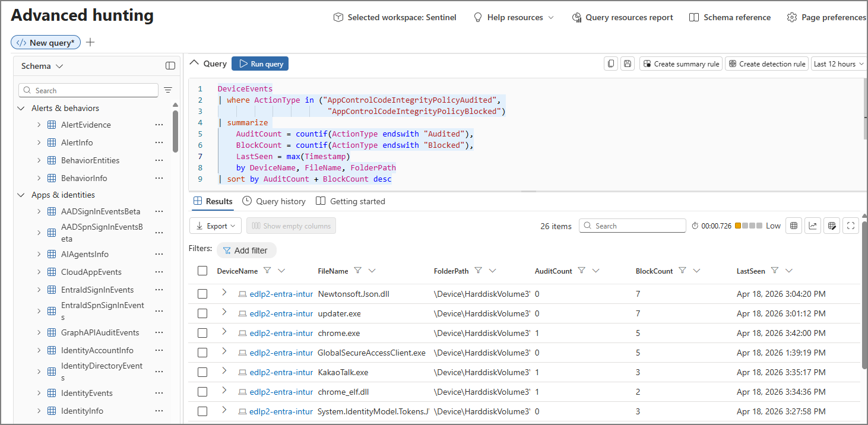Switch to the Results tab
The height and width of the screenshot is (425, 868).
coord(213,201)
